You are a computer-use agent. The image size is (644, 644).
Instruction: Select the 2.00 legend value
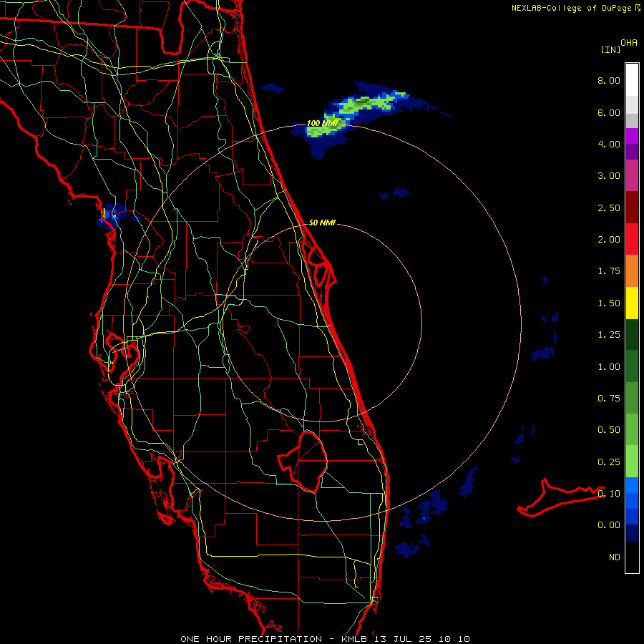[609, 240]
